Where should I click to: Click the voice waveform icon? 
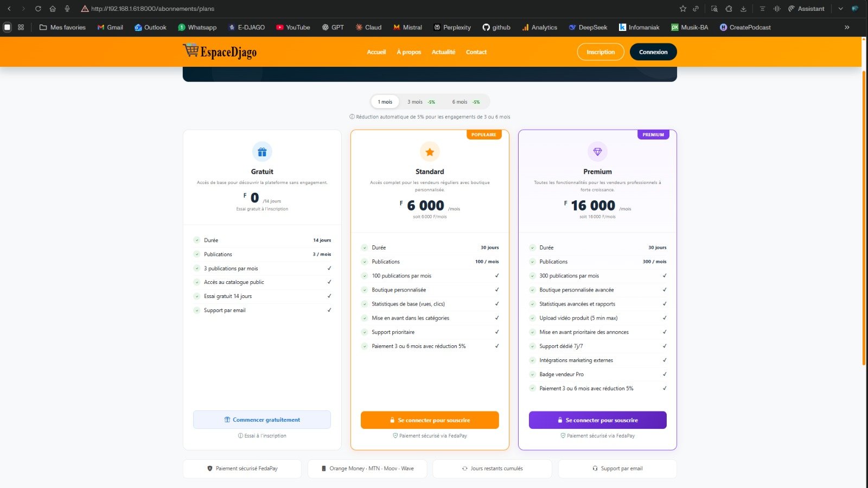click(x=777, y=9)
